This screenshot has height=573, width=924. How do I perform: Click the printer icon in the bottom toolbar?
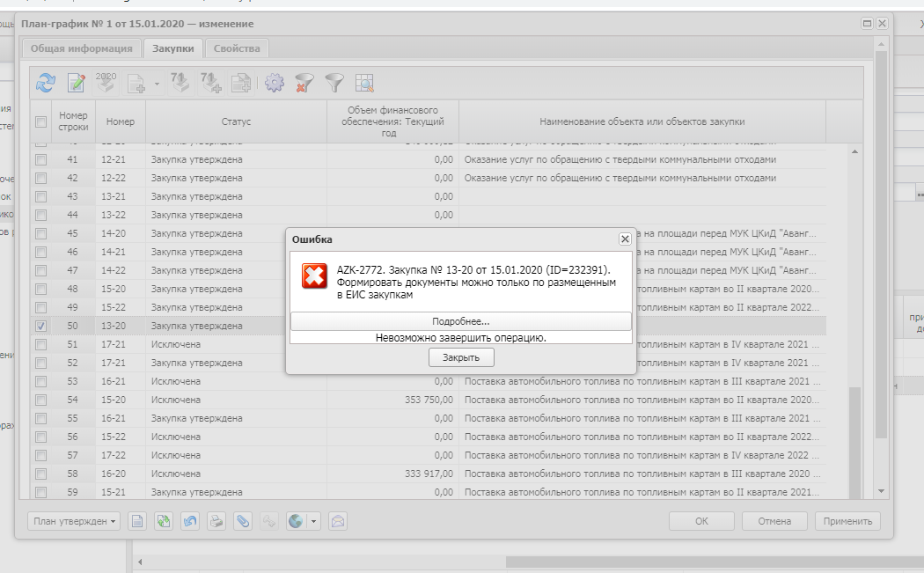[216, 521]
